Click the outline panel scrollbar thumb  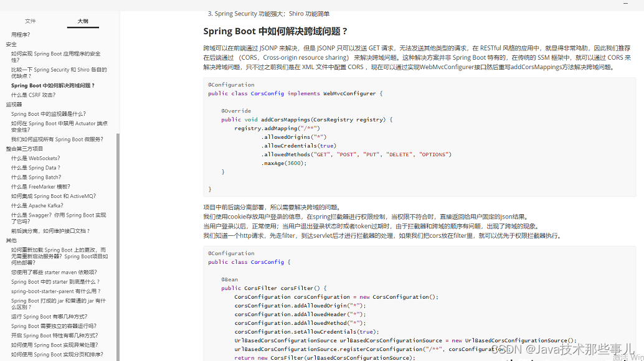point(118,247)
